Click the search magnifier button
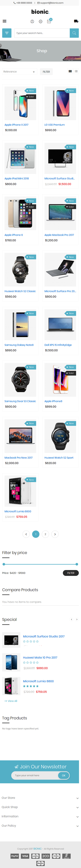This screenshot has width=81, height=868. [74, 33]
